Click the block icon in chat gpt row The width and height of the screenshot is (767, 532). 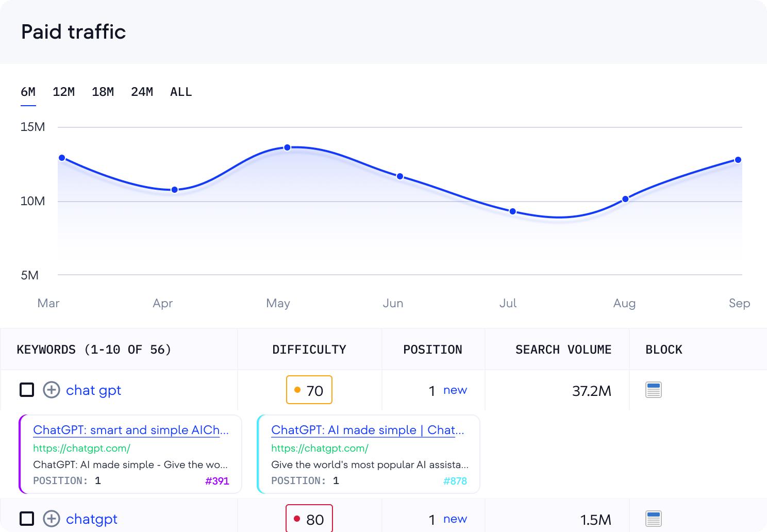tap(653, 390)
